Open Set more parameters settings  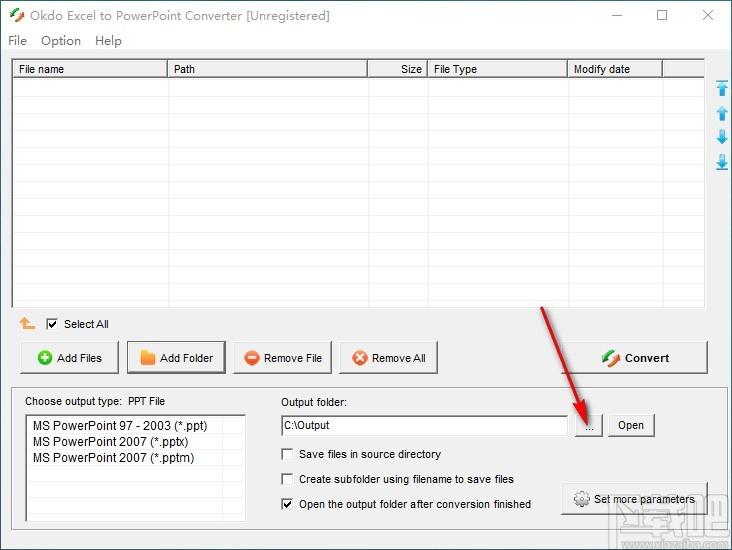coord(634,499)
